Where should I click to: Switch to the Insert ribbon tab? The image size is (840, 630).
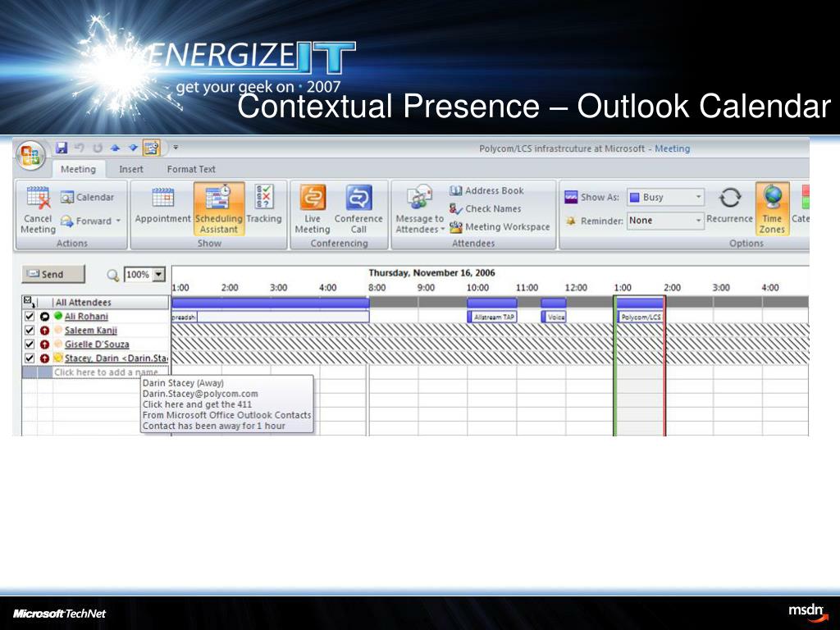(131, 169)
